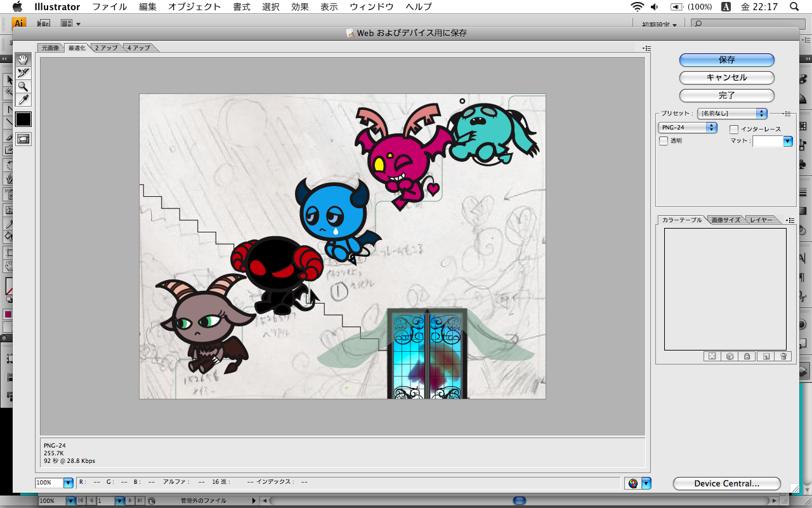Select the Eyedropper tool

pos(23,100)
